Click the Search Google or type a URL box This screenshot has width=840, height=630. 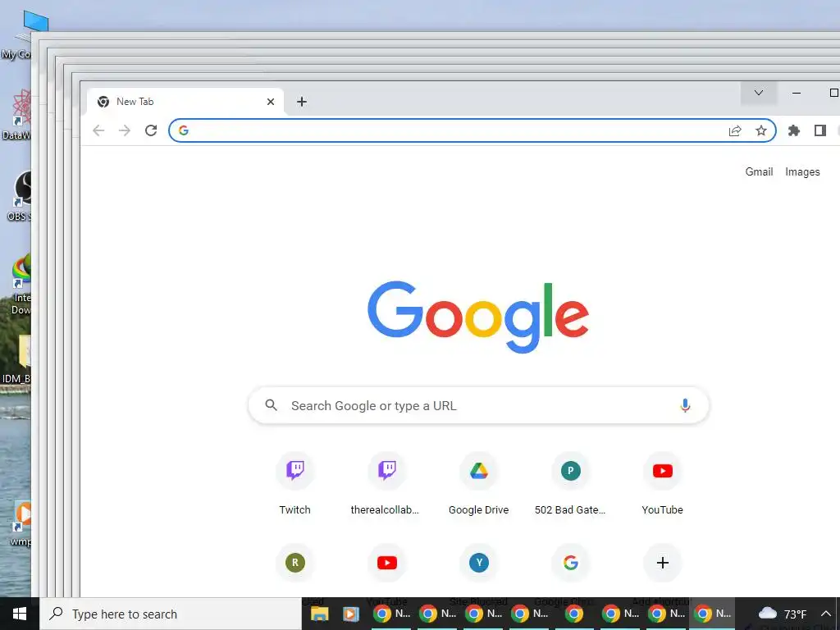pos(478,405)
